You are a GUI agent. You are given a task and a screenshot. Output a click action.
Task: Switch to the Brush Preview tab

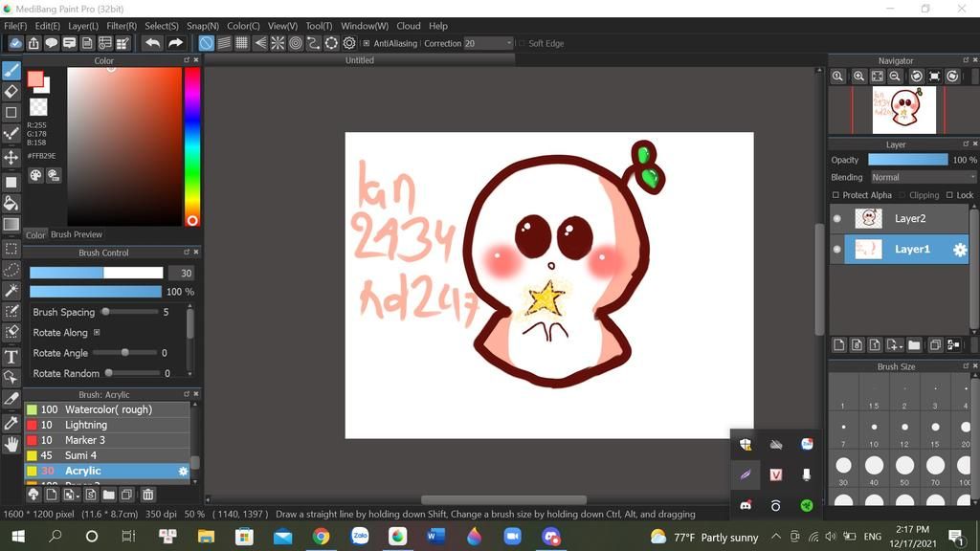coord(77,234)
